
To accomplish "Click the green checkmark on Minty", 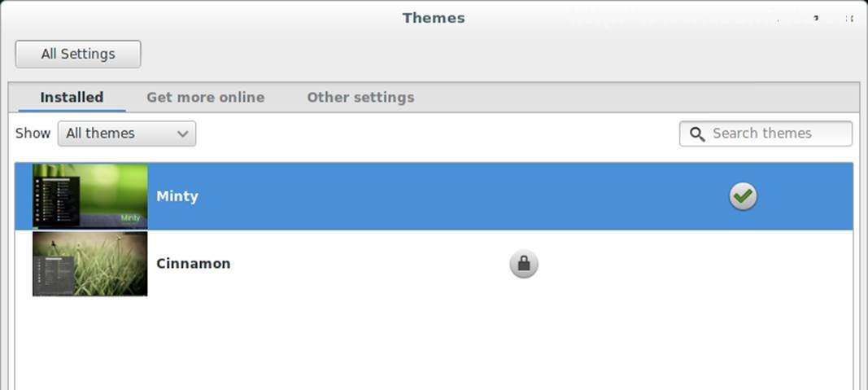I will pyautogui.click(x=743, y=196).
